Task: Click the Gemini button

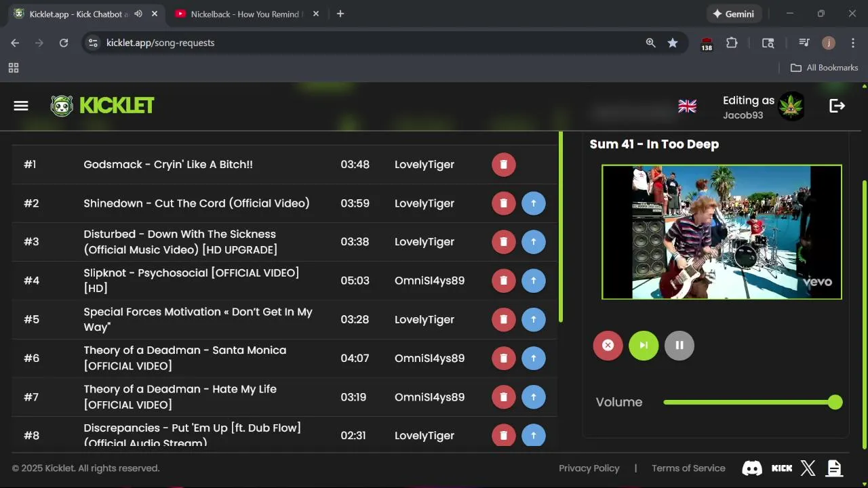Action: coord(734,14)
